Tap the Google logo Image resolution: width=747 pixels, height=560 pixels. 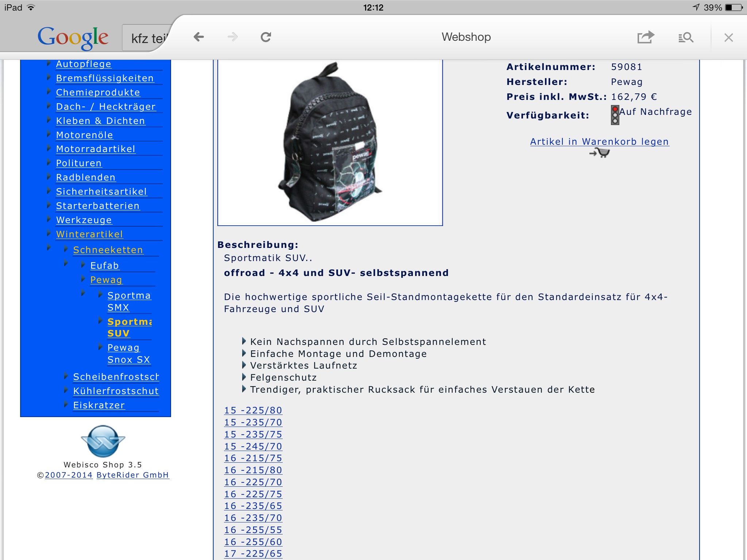(73, 38)
